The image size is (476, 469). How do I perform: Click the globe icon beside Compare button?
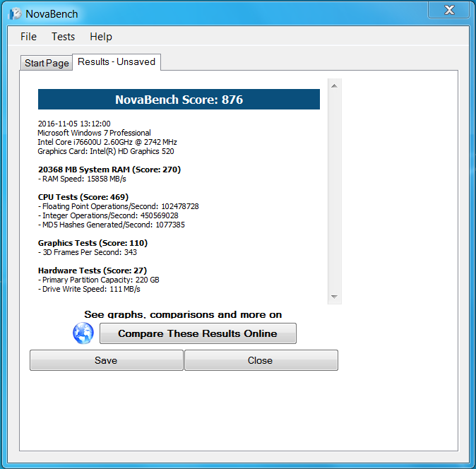(x=83, y=333)
